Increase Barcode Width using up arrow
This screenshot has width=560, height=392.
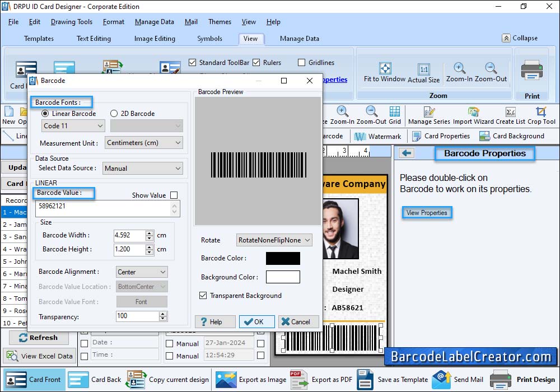pos(150,233)
